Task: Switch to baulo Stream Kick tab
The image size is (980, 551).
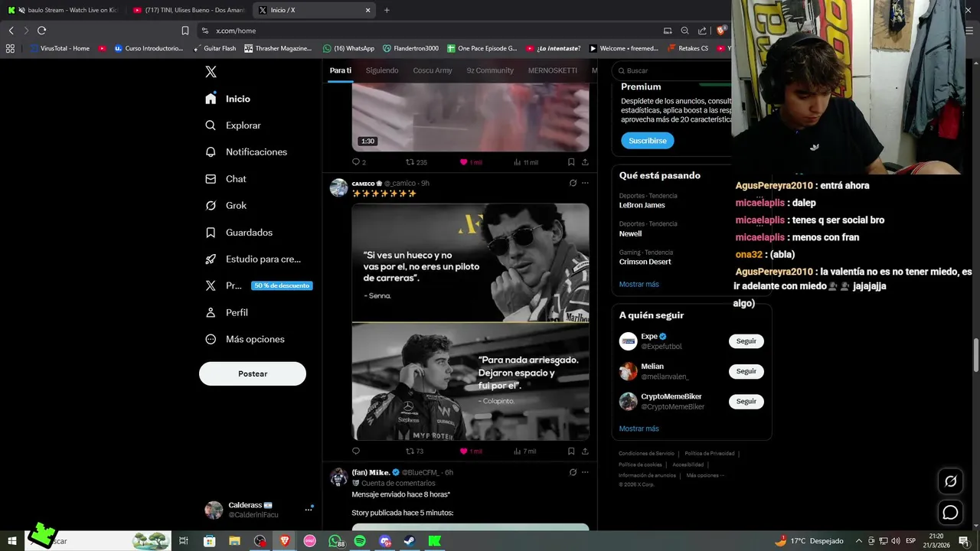Action: click(x=63, y=11)
